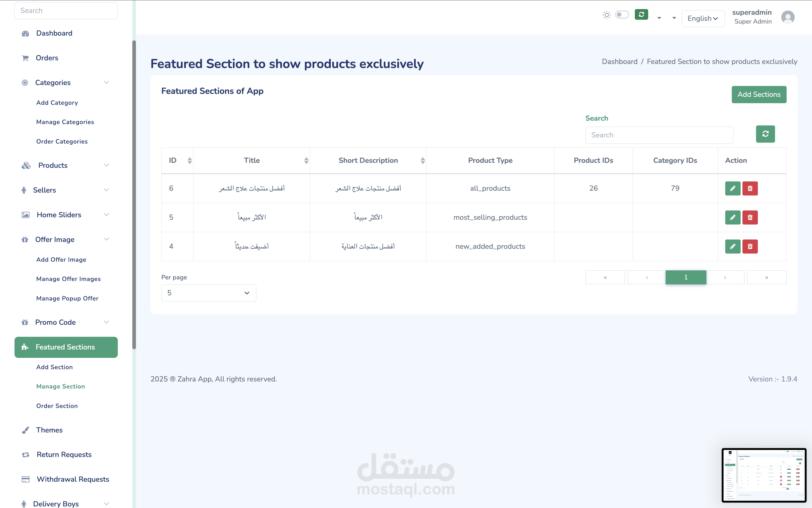Click the Dashboard breadcrumb link
Image resolution: width=812 pixels, height=508 pixels.
tap(619, 61)
